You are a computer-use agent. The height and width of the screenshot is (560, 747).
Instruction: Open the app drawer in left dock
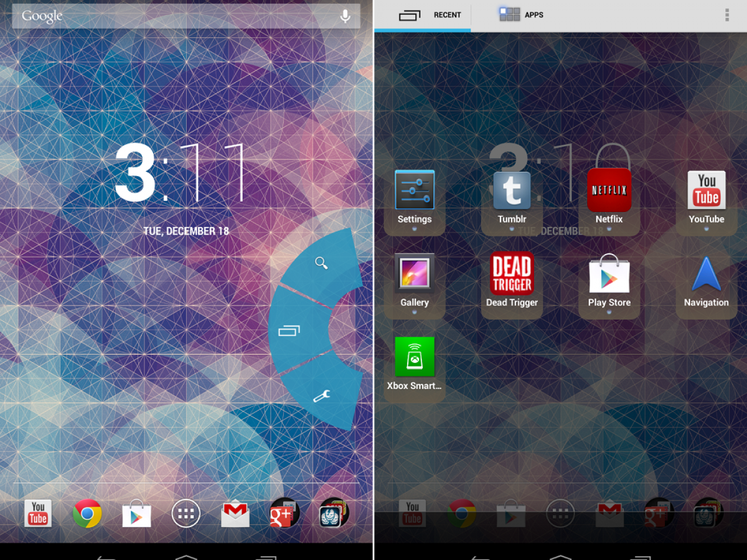(186, 513)
